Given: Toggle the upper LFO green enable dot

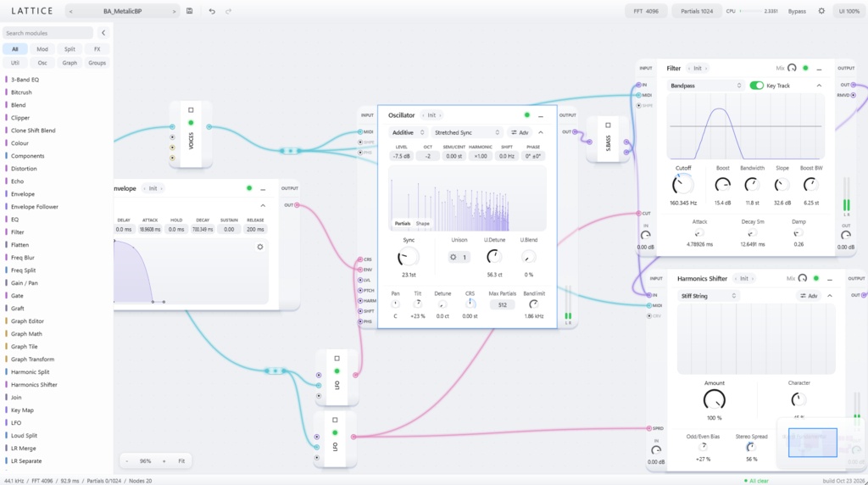Looking at the screenshot, I should (x=337, y=371).
